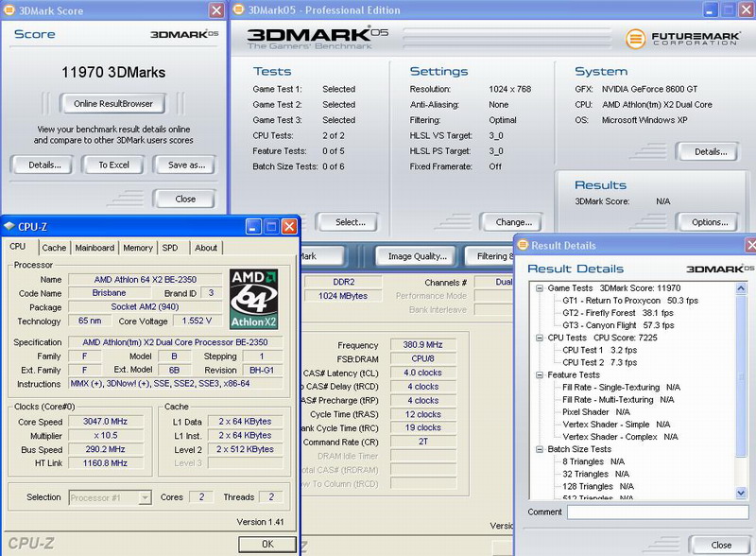This screenshot has width=756, height=556.
Task: Click Close button in 3DMark Score window
Action: [x=184, y=199]
